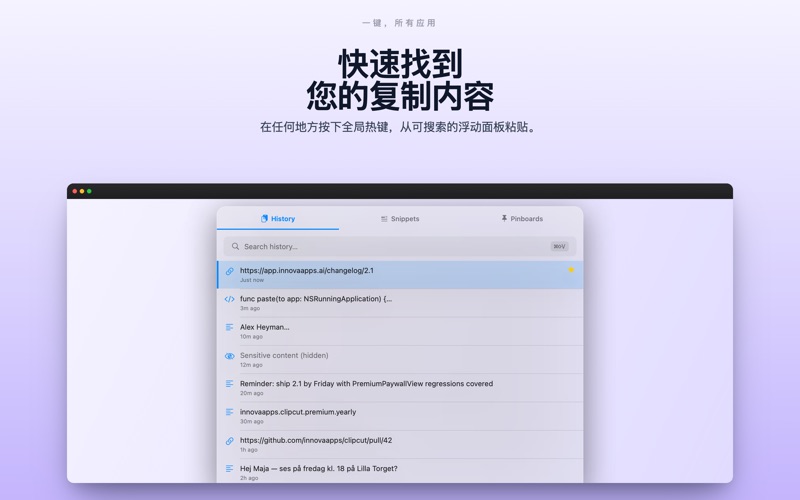Click the text icon next to Alex Heyman

(x=230, y=327)
